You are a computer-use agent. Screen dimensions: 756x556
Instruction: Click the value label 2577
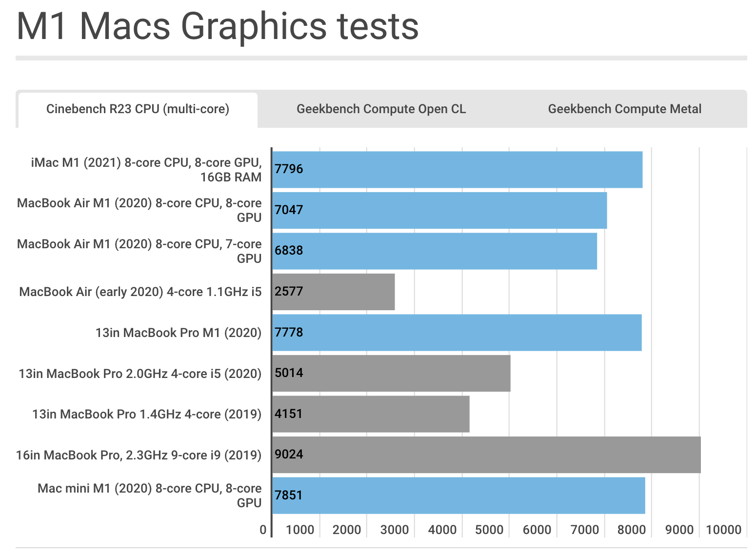pyautogui.click(x=288, y=292)
